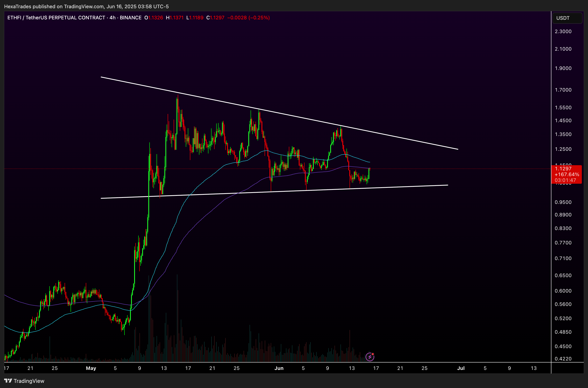Image resolution: width=588 pixels, height=388 pixels.
Task: Click the 1.2500 price axis label
Action: (x=563, y=149)
